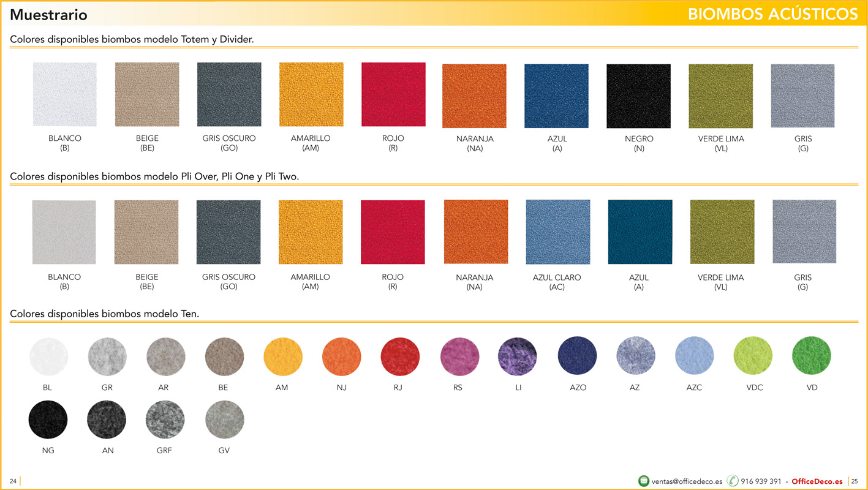
Task: Pick AZUL swatch in the Pli models row
Action: coord(640,232)
